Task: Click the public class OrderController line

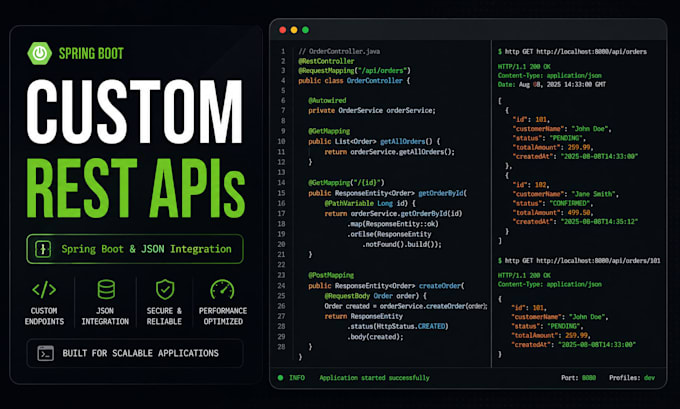Action: (x=354, y=81)
